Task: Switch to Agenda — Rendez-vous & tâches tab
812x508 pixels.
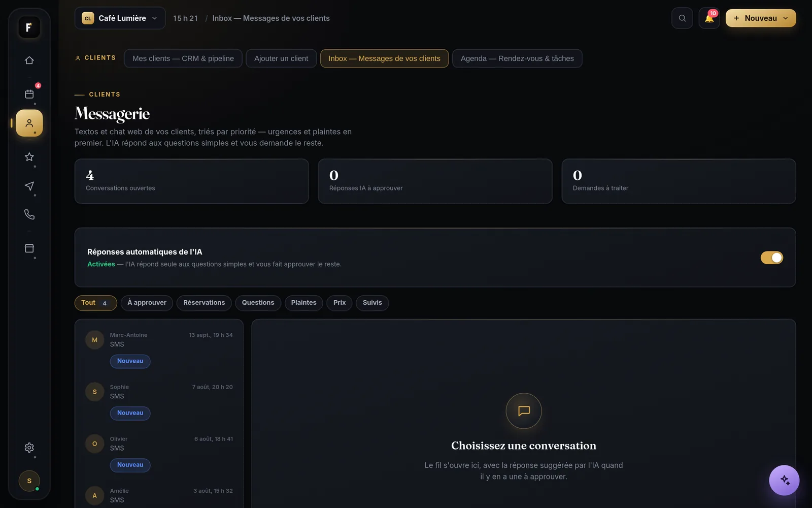Action: click(x=517, y=58)
